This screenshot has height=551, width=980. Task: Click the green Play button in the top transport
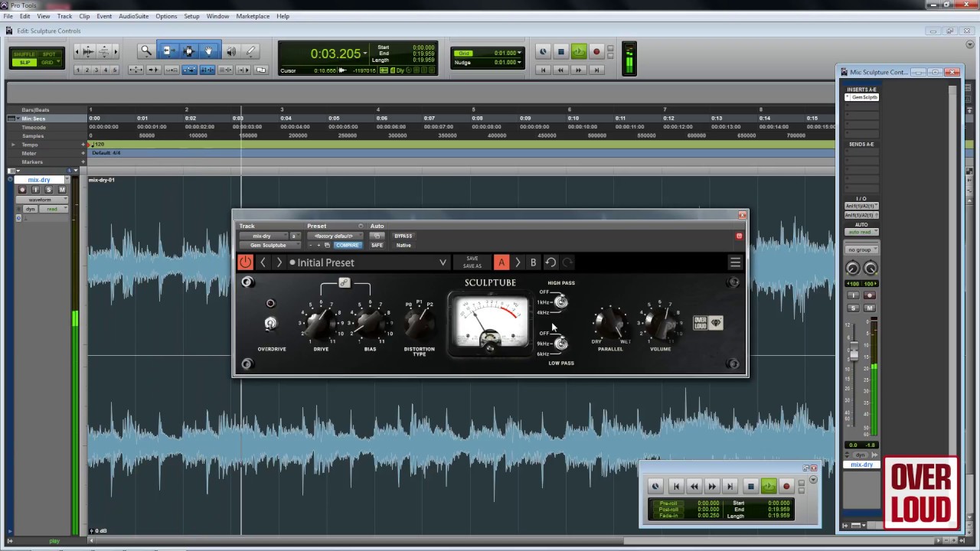click(x=579, y=52)
